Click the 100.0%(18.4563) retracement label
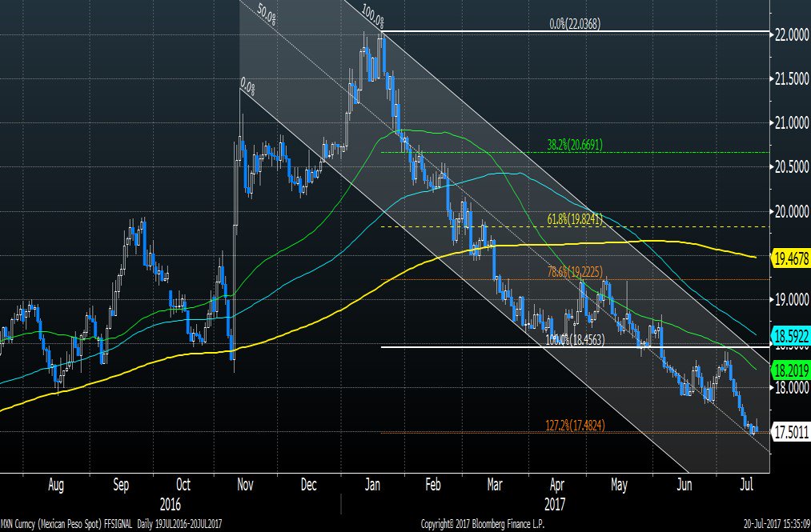 pyautogui.click(x=575, y=340)
